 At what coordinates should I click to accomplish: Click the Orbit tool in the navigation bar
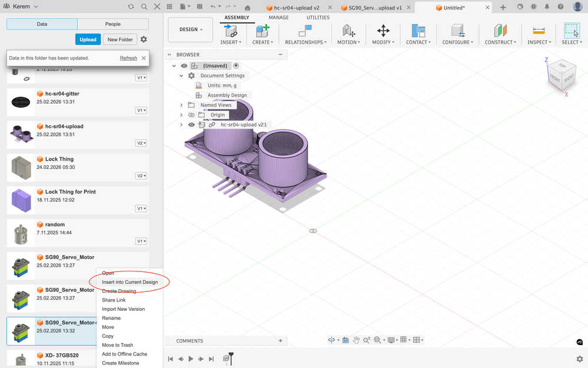point(332,340)
